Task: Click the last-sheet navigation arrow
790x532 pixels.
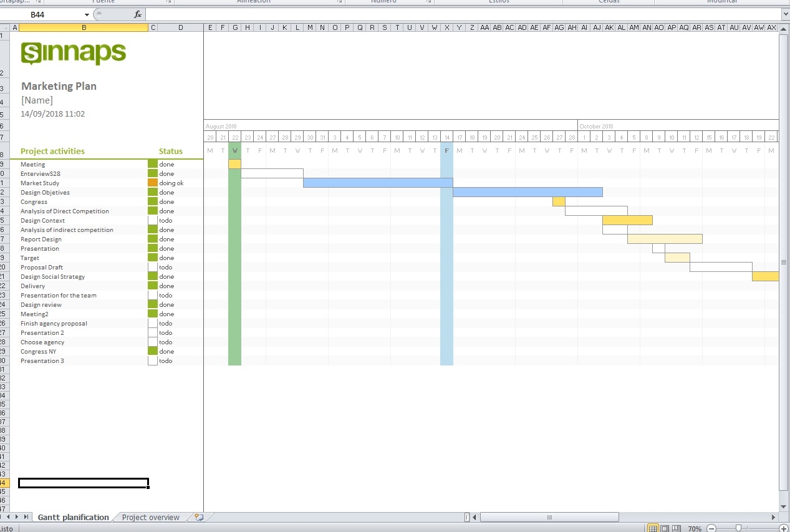Action: (26, 517)
